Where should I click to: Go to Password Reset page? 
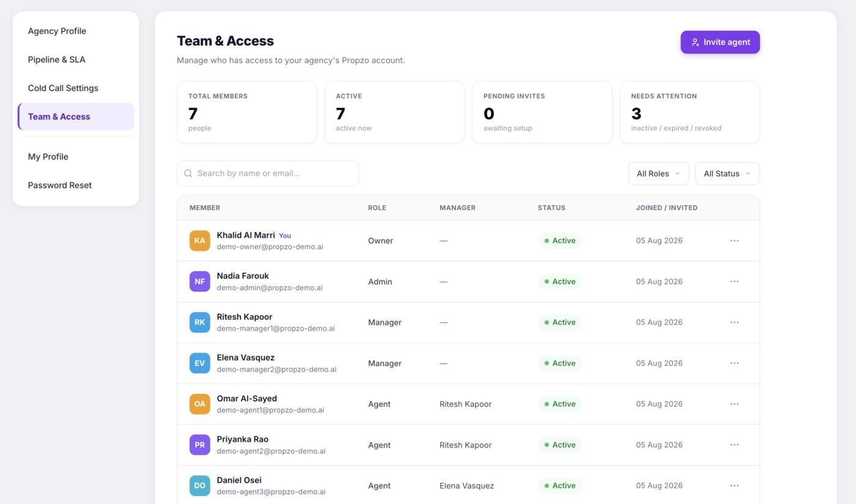76,185
